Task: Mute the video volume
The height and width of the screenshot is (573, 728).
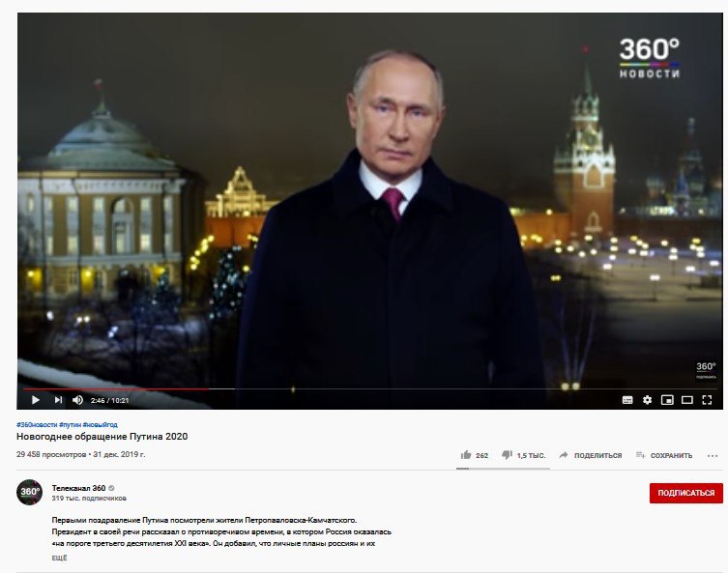Action: [77, 400]
